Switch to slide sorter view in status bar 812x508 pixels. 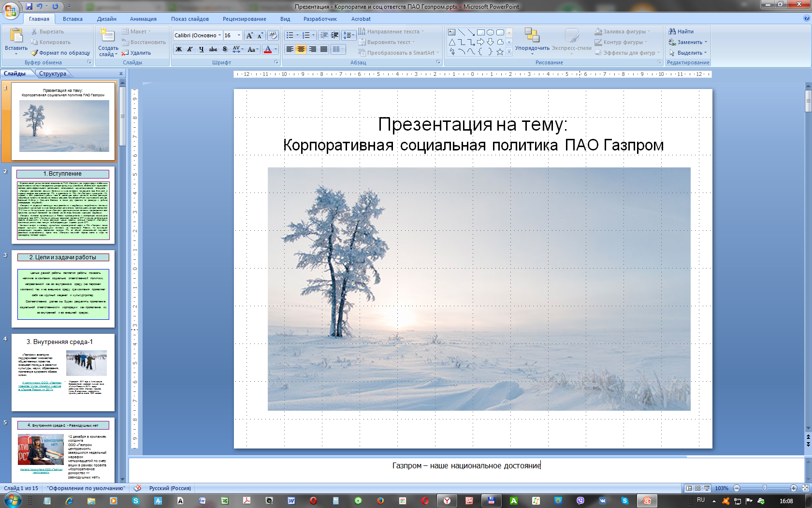point(697,488)
